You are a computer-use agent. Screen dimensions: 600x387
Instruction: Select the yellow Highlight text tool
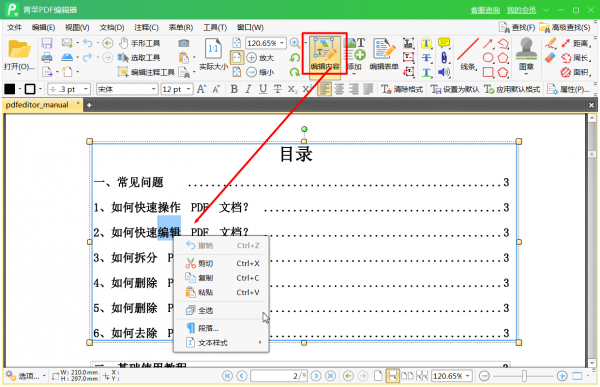tap(426, 43)
